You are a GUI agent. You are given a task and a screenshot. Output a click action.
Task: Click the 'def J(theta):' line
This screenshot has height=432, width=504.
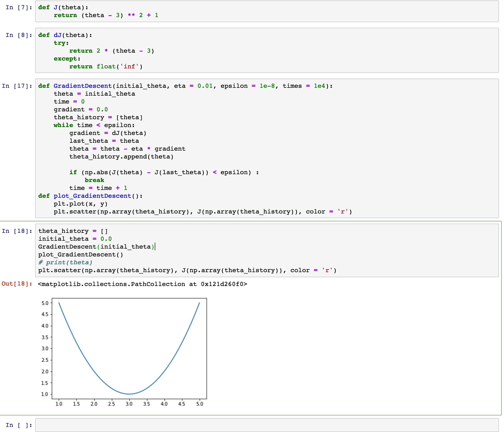[63, 8]
